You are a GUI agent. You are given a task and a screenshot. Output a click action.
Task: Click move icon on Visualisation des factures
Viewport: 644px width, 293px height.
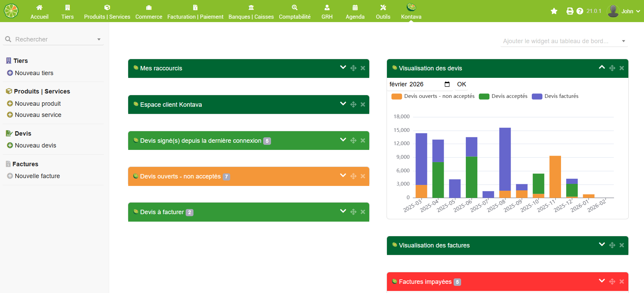612,245
